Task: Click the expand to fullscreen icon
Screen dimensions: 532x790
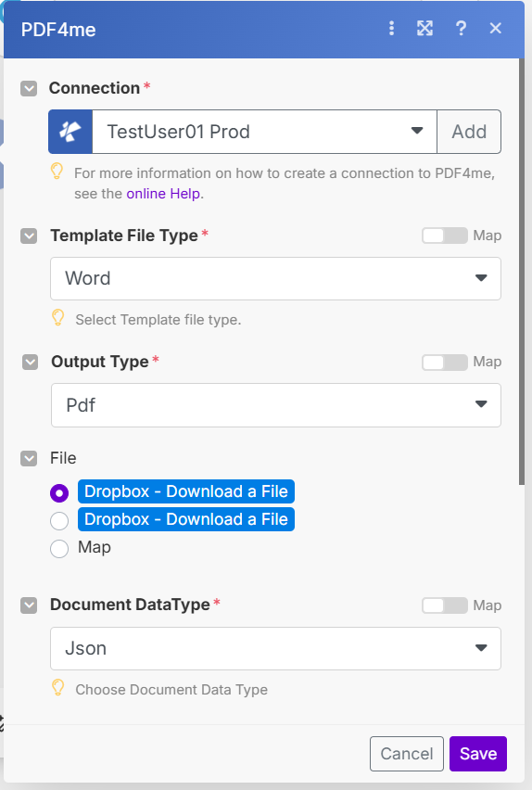Action: coord(424,28)
